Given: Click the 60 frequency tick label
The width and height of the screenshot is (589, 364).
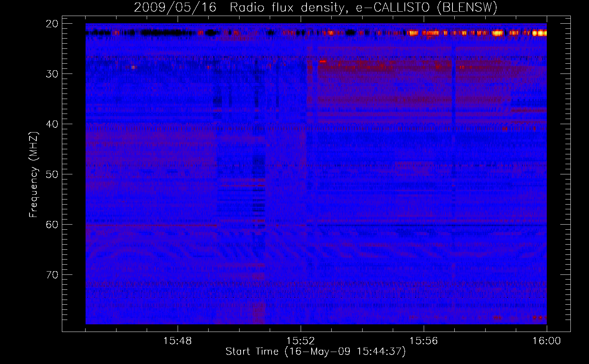Looking at the screenshot, I should (x=52, y=225).
